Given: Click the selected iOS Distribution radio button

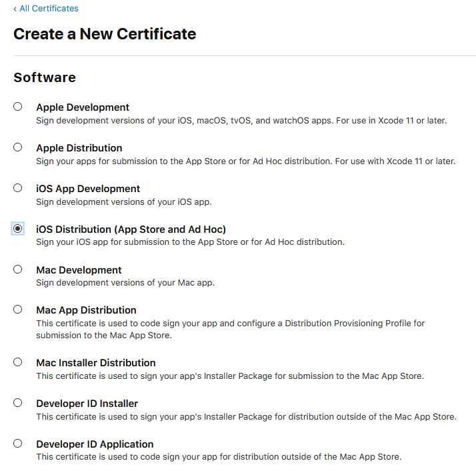Looking at the screenshot, I should 18,229.
